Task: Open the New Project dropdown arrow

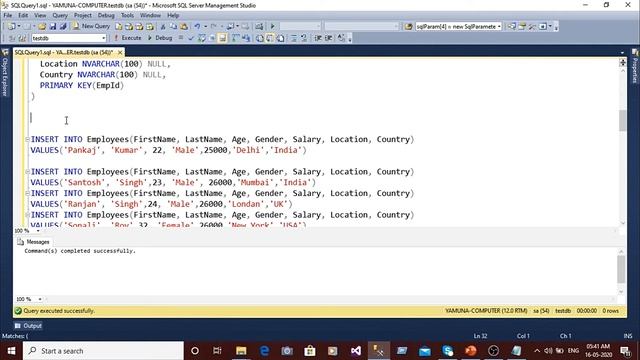Action: [19, 27]
